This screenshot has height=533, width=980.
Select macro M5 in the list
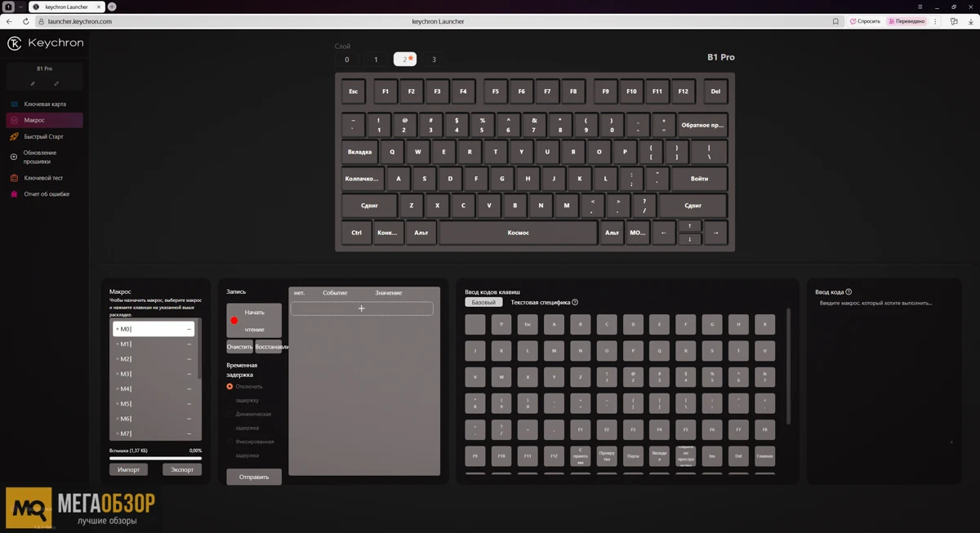(154, 404)
